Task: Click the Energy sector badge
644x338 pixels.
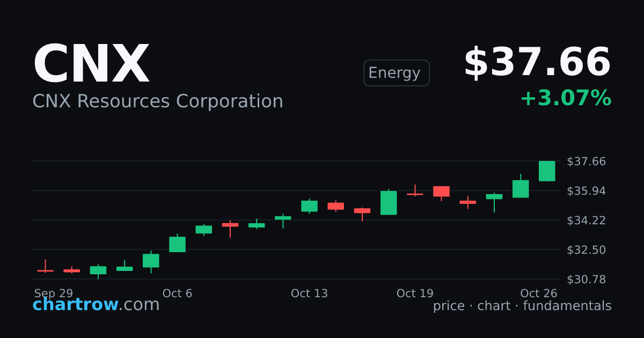Action: coord(397,73)
